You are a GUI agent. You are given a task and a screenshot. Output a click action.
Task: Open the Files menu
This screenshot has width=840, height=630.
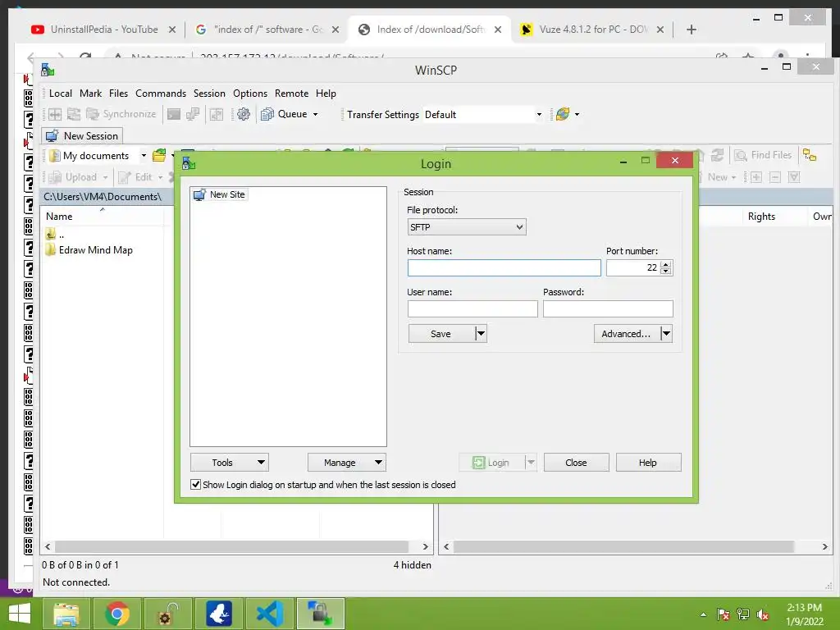[118, 94]
